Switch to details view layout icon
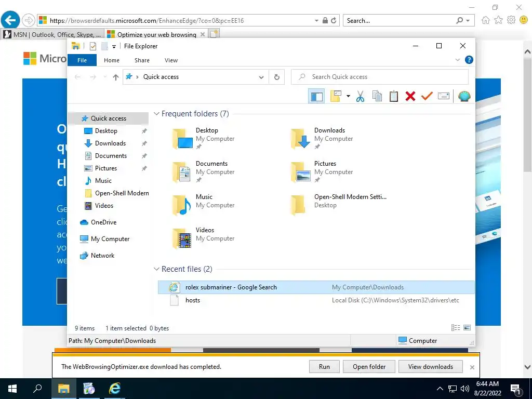Screen dimensions: 532x399 [x=456, y=328]
